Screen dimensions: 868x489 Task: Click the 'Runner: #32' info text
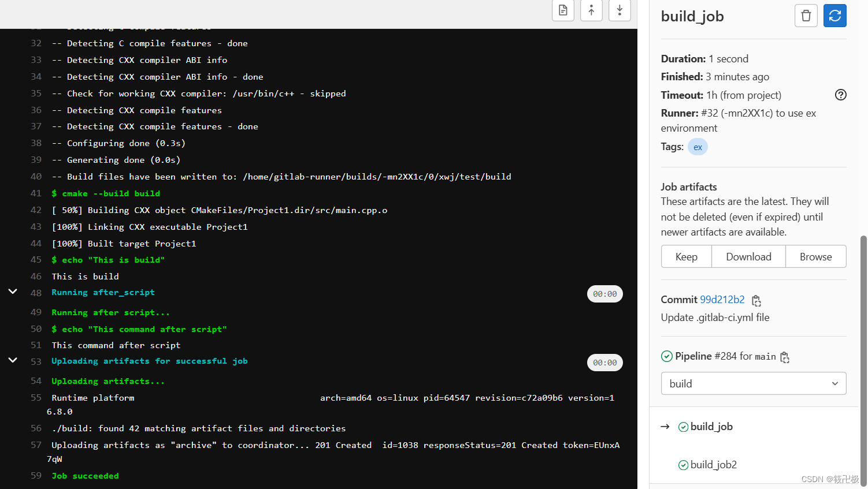tap(739, 120)
